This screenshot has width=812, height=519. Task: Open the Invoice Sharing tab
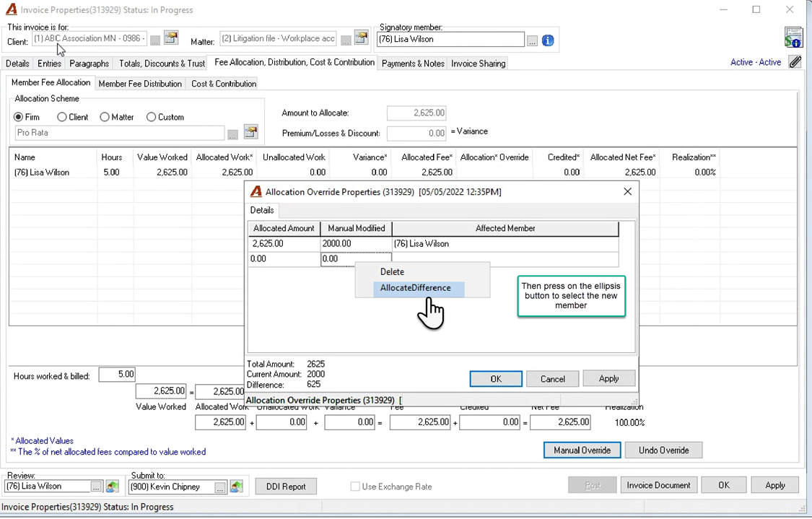[x=478, y=64]
